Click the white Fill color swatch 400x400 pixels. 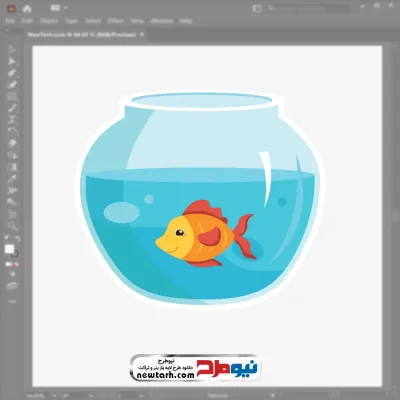tap(9, 249)
